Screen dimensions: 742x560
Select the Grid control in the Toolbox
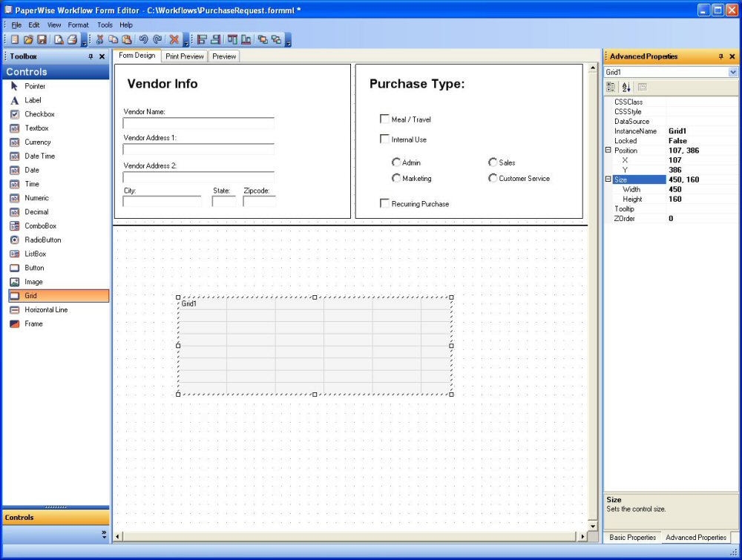[56, 296]
